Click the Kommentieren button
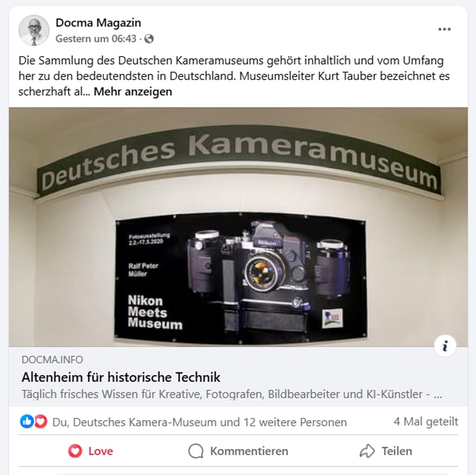 point(238,451)
